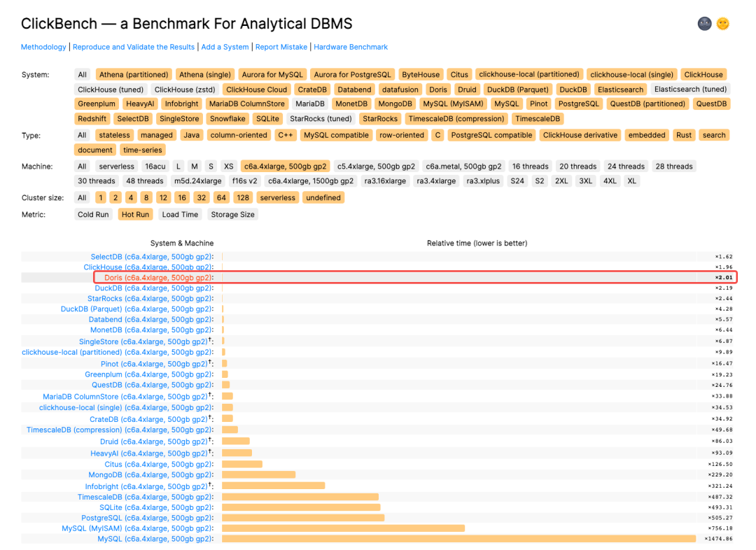This screenshot has width=756, height=550.
Task: Select the Cold Run metric
Action: 93,215
